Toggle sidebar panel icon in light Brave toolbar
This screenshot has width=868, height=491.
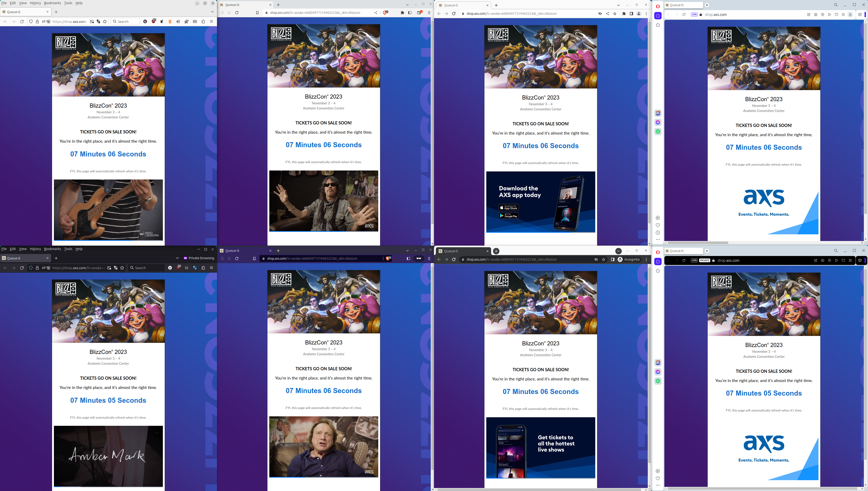tap(410, 13)
